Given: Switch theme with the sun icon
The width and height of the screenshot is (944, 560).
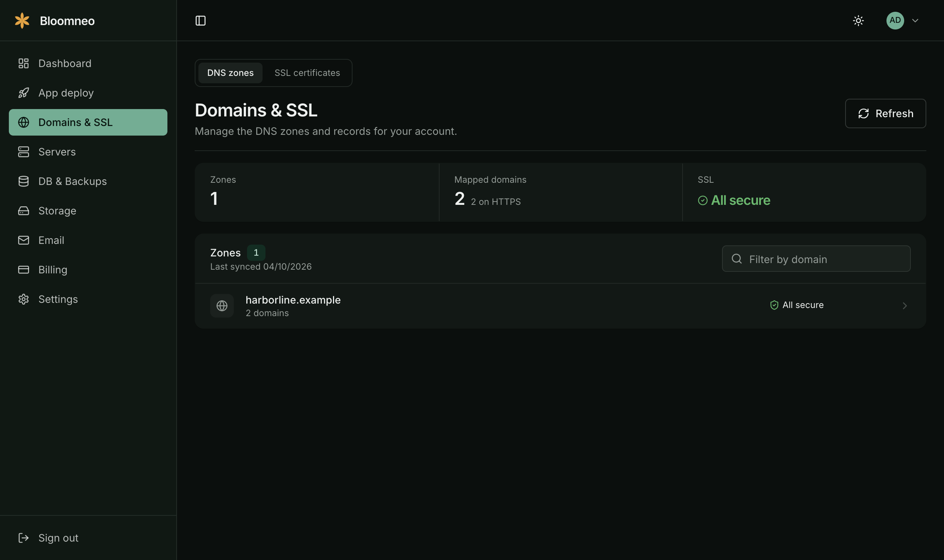Looking at the screenshot, I should [858, 20].
